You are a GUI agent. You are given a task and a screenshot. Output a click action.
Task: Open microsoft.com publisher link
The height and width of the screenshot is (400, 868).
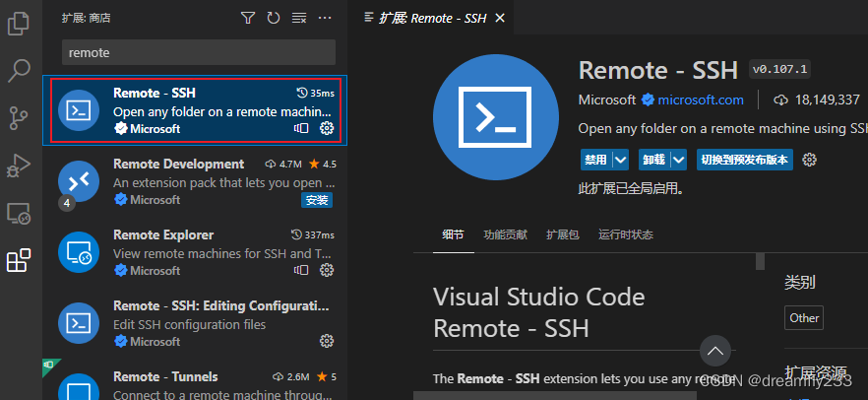coord(701,100)
